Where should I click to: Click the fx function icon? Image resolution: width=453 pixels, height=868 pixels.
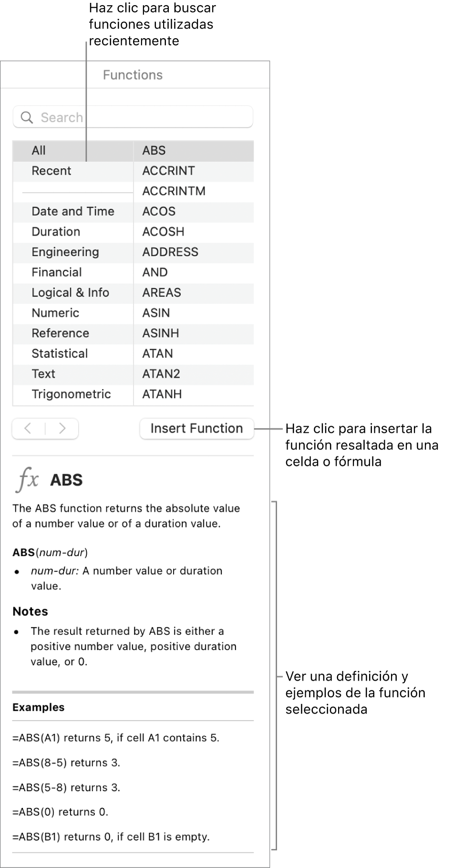(x=27, y=479)
